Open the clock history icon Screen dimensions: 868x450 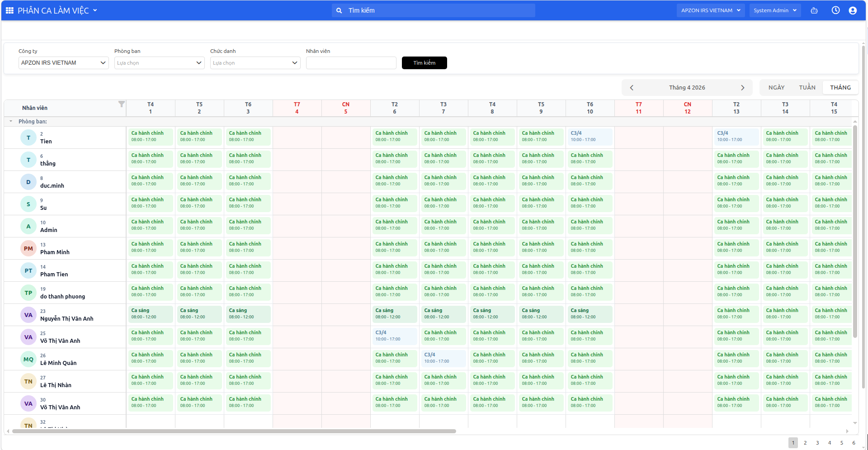pos(835,10)
